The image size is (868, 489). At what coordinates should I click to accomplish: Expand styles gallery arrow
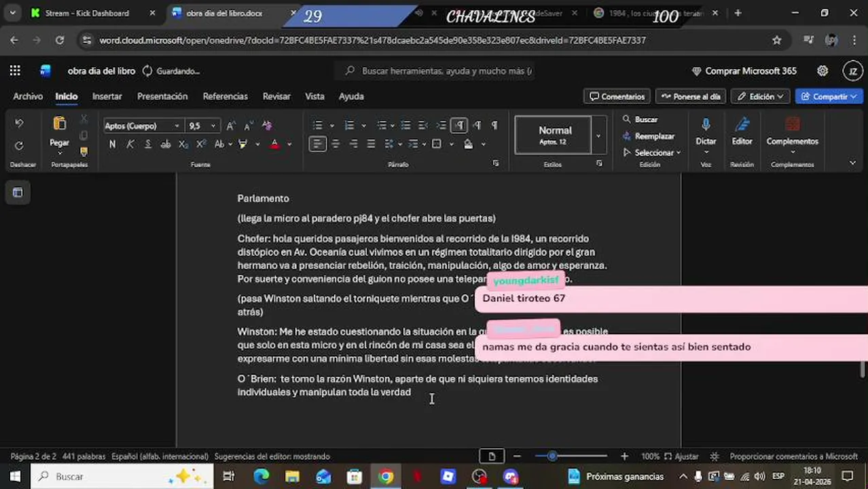598,136
